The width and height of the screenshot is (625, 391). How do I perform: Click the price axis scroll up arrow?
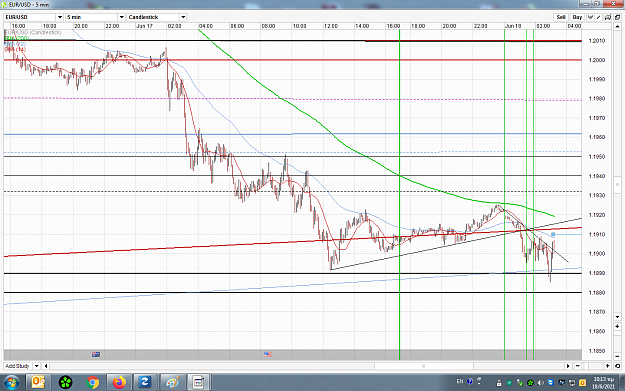[x=617, y=26]
